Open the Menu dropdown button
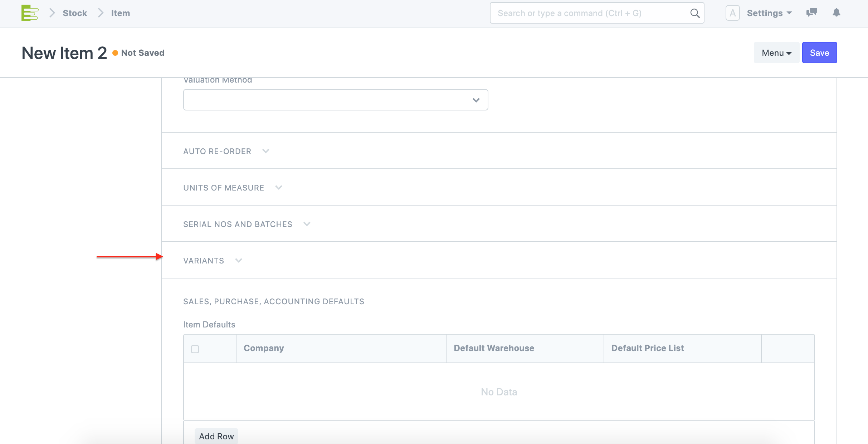This screenshot has height=444, width=868. click(x=776, y=53)
